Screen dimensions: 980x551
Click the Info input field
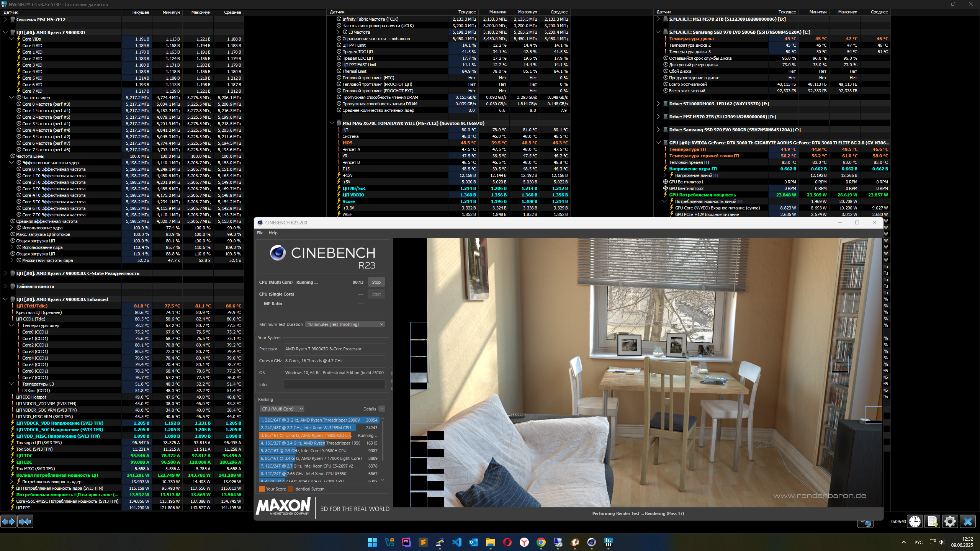pyautogui.click(x=334, y=384)
